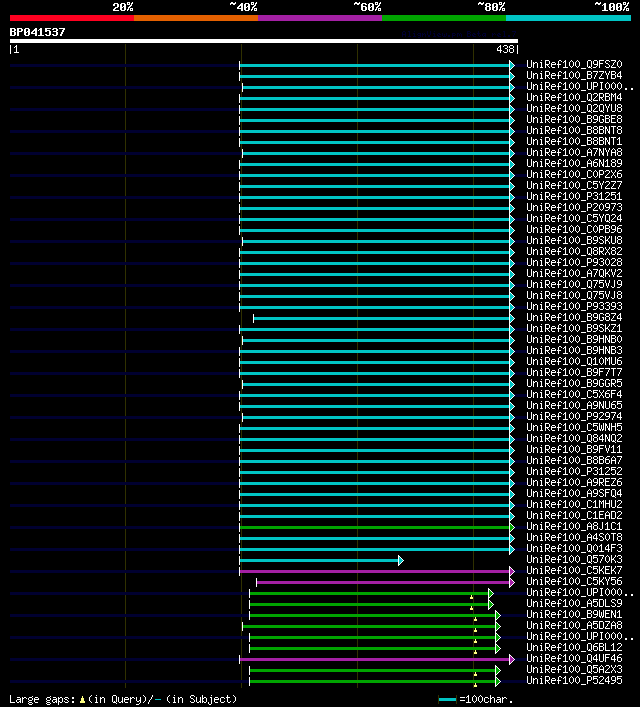Click the UniRef100_B9G8Z4 label

click(574, 317)
